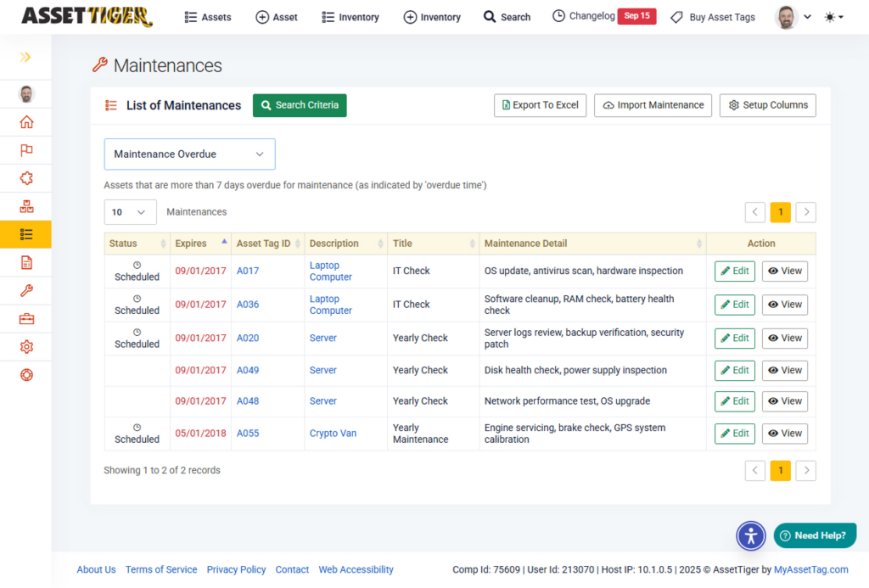Open the gear settings icon in sidebar
This screenshot has height=588, width=869.
[x=26, y=347]
